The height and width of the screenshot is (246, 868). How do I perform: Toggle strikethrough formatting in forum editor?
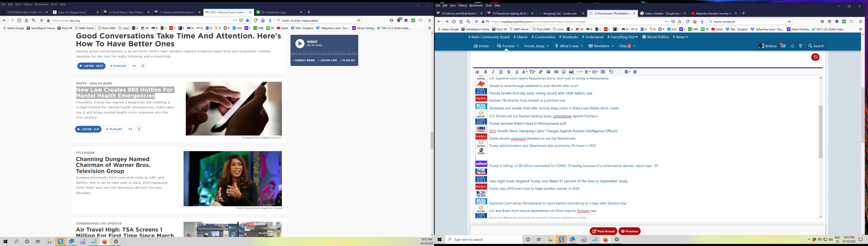pos(509,72)
